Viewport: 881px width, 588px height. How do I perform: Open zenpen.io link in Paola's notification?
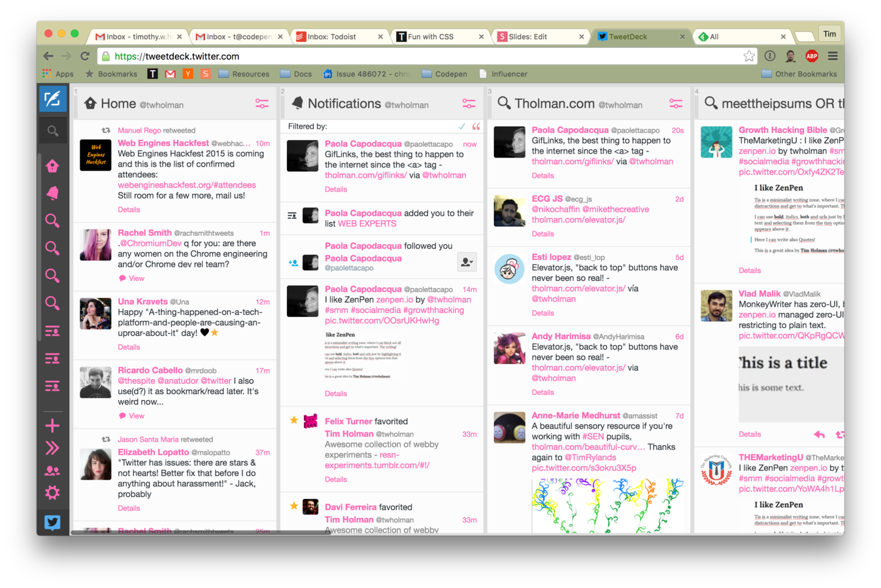(x=394, y=300)
